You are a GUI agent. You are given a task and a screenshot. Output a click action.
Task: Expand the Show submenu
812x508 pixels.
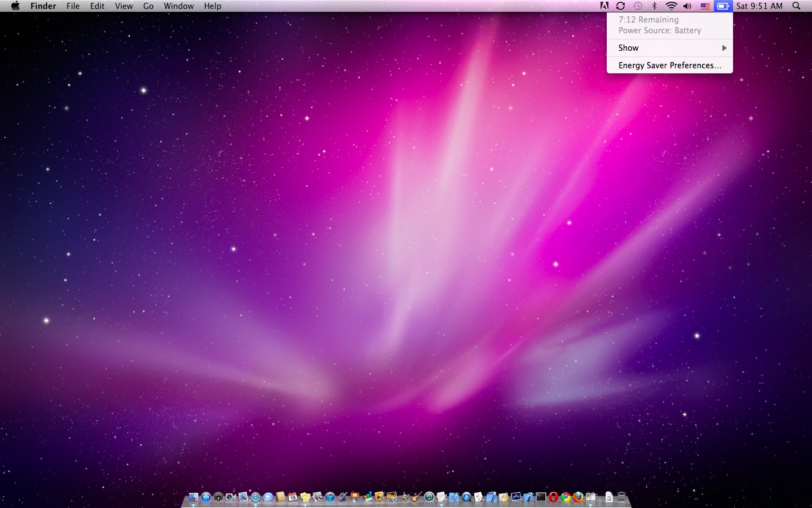(x=670, y=48)
